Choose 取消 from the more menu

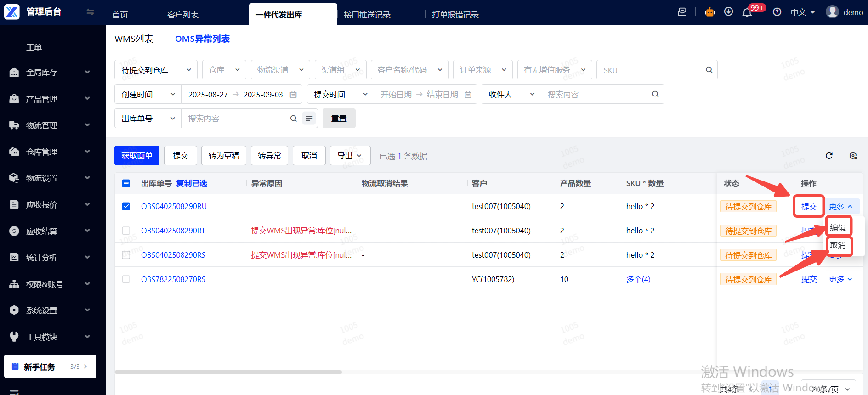pos(838,245)
